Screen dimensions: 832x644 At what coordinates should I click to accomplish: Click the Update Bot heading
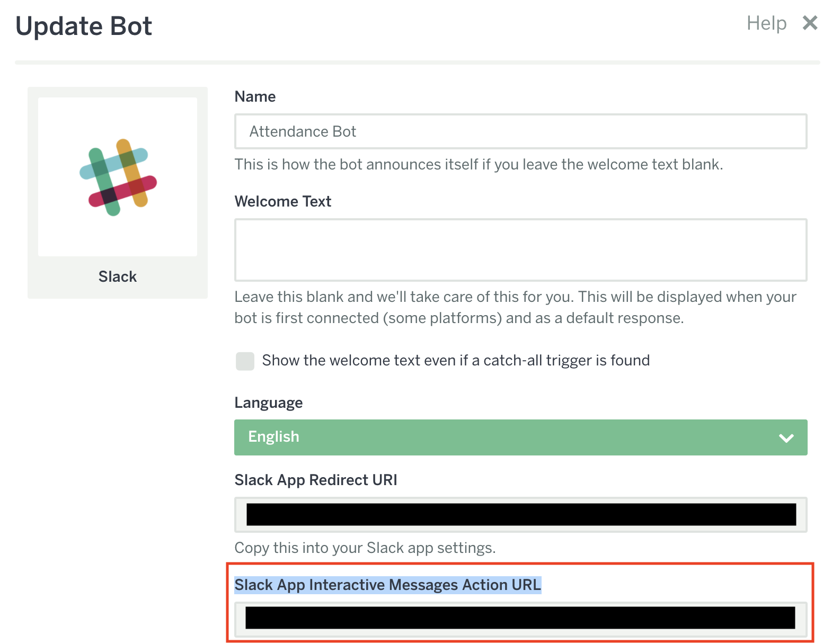pyautogui.click(x=84, y=26)
